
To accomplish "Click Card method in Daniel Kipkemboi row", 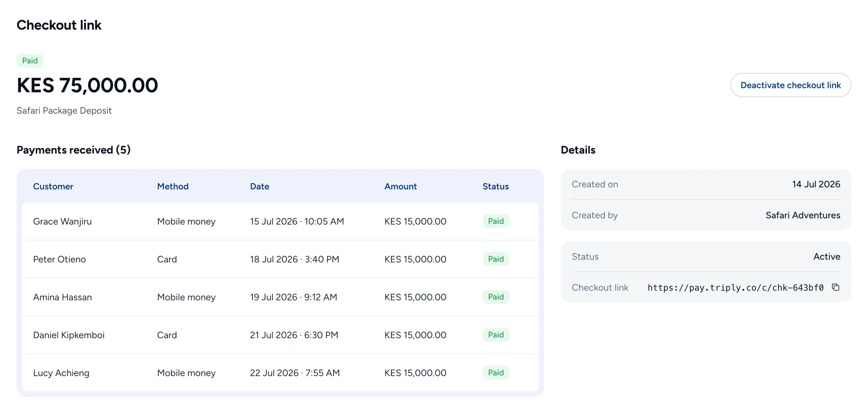I will (167, 335).
